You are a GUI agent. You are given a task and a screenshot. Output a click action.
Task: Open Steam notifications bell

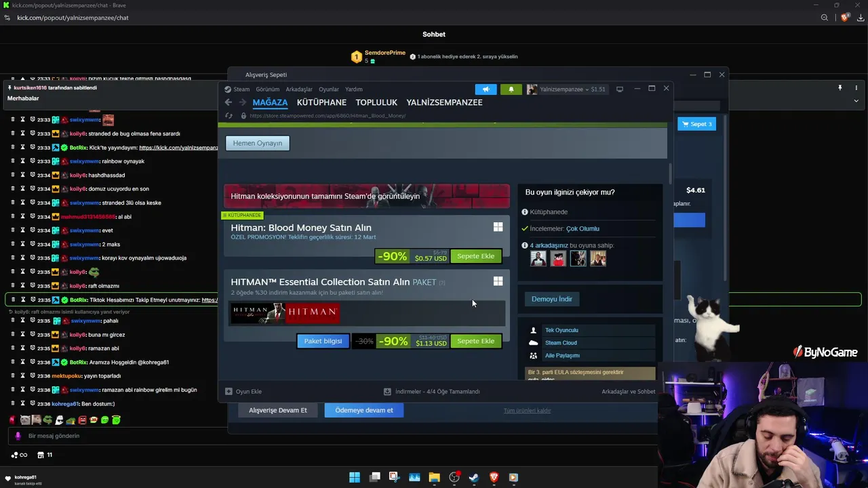511,89
